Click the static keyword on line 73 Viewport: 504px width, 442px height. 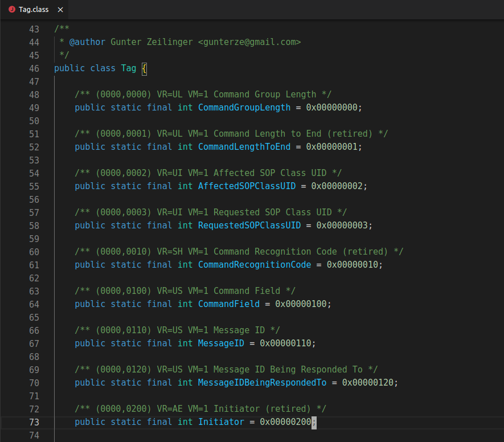click(126, 421)
